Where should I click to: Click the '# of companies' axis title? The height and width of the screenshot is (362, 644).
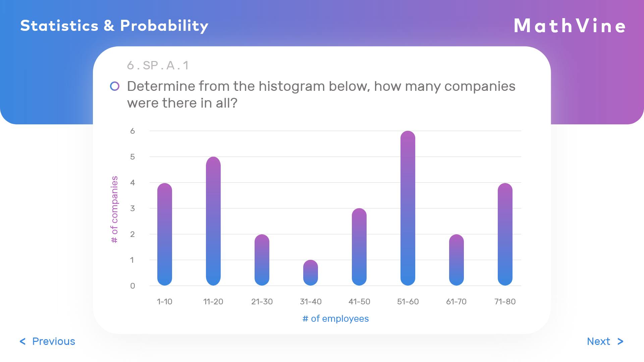point(115,209)
